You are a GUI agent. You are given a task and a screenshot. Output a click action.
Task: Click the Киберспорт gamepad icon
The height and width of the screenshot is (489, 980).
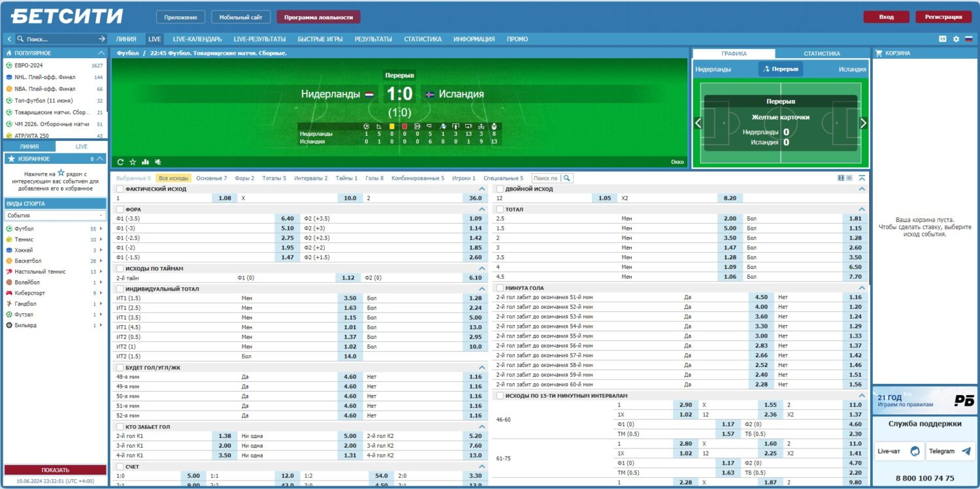coord(9,293)
